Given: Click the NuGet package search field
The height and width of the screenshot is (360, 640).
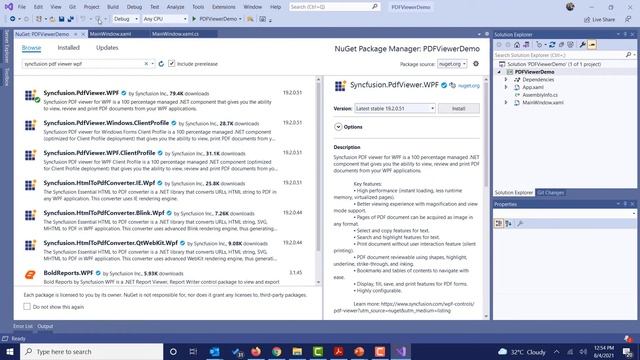Looking at the screenshot, I should pos(83,64).
